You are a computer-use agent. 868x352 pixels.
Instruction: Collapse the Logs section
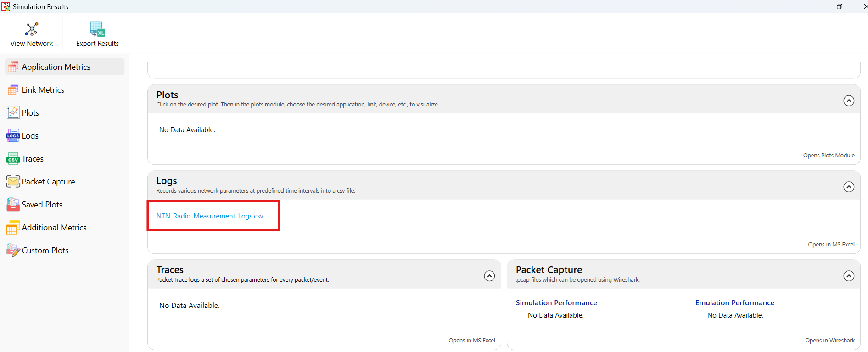849,187
